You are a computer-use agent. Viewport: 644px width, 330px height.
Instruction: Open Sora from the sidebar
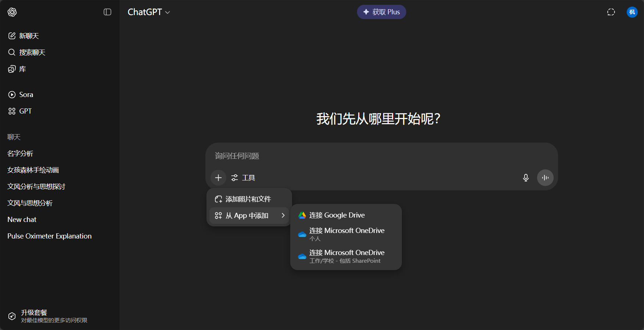point(60,94)
